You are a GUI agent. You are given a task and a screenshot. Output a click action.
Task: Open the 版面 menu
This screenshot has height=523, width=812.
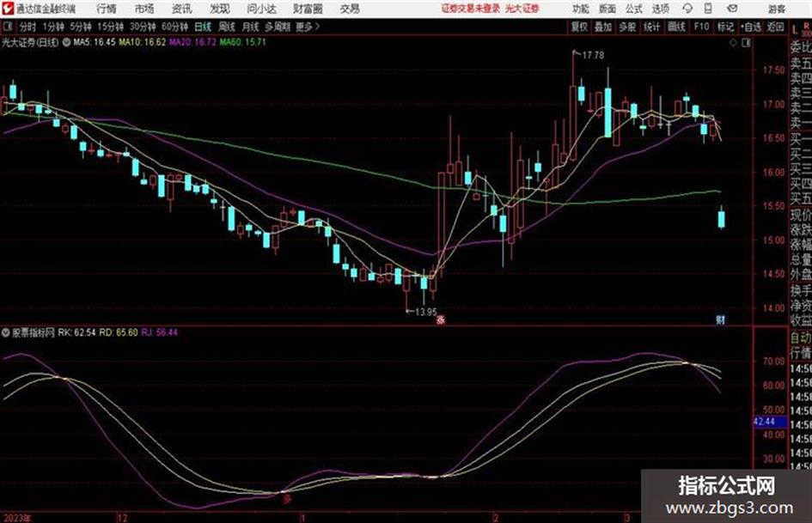pos(607,9)
